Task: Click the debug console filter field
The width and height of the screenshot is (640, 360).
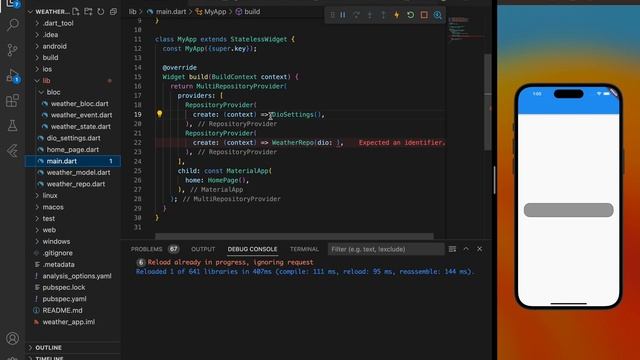Action: point(386,249)
